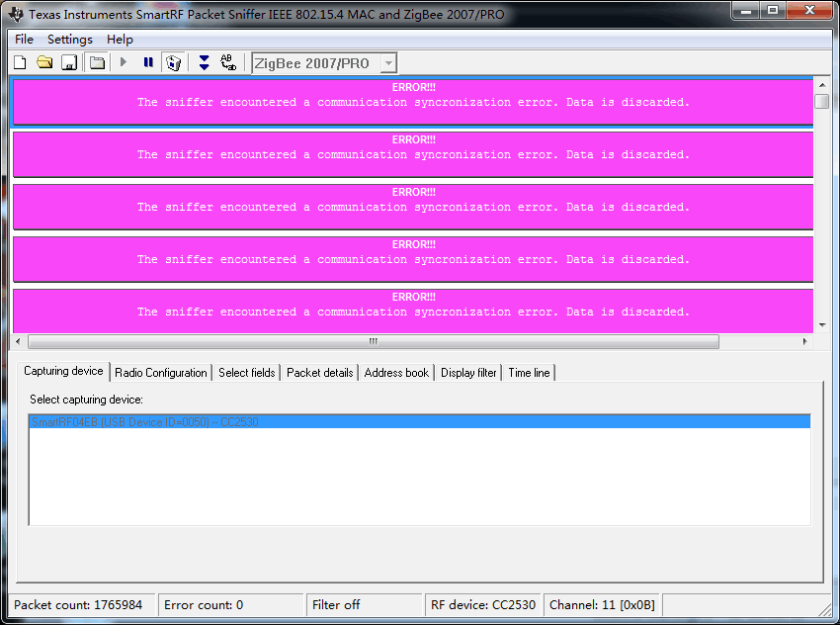This screenshot has height=625, width=840.
Task: Maximize the Packet Sniffer window
Action: [773, 10]
